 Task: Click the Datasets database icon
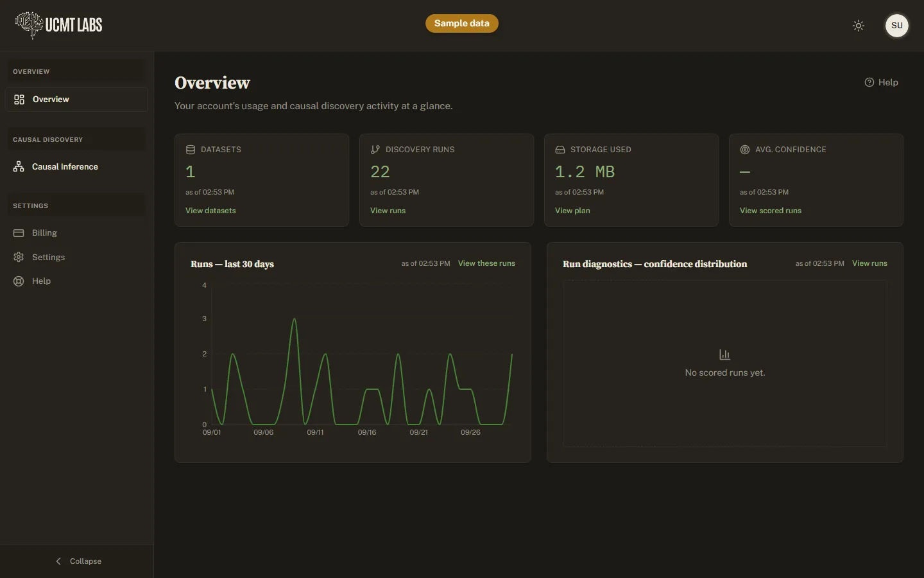pyautogui.click(x=191, y=150)
